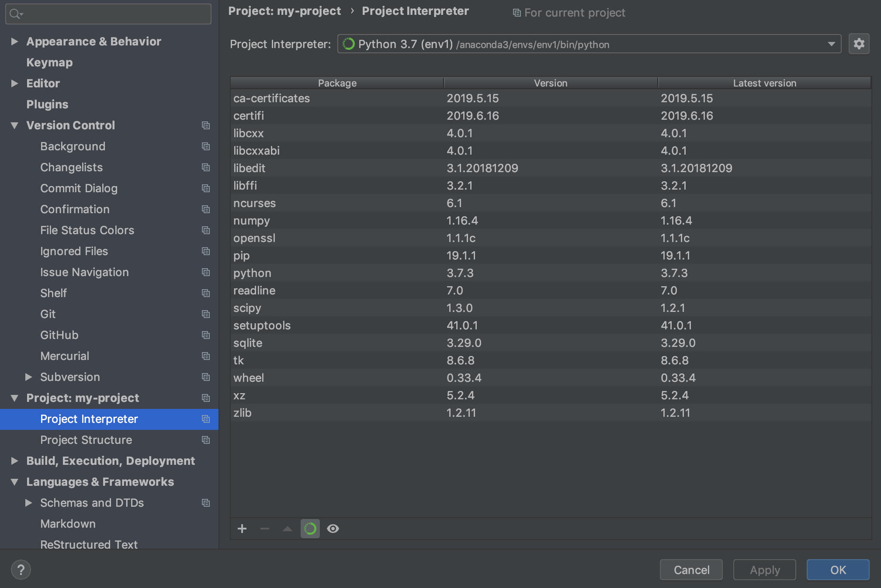Viewport: 881px width, 588px height.
Task: Collapse Languages & Frameworks section
Action: coord(14,482)
